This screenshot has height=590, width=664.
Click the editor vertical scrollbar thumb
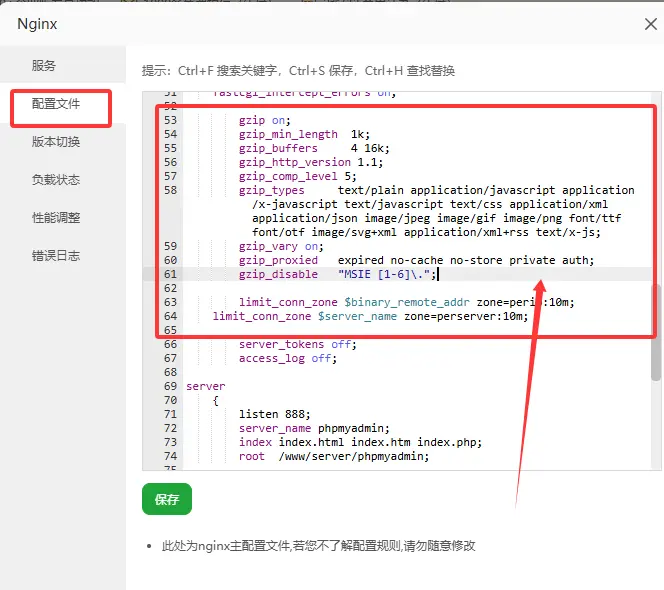click(x=656, y=332)
